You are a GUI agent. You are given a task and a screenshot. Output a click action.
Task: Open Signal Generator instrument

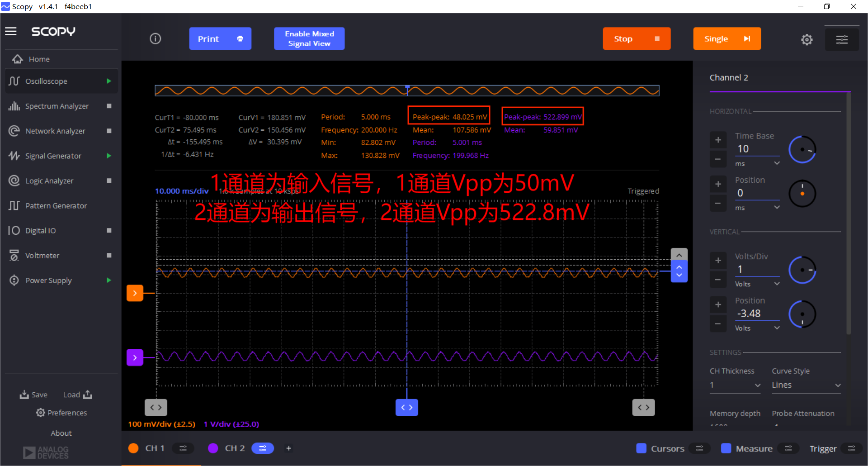53,156
